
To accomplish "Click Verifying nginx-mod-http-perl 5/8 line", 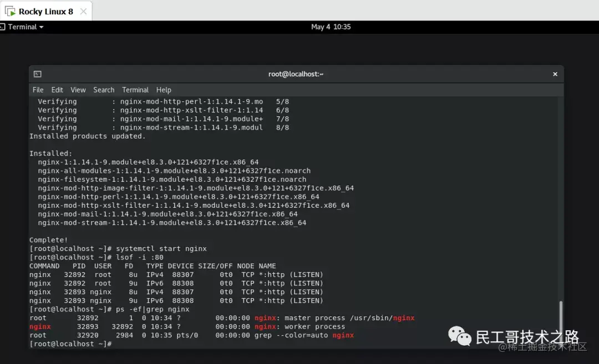I will pyautogui.click(x=164, y=101).
